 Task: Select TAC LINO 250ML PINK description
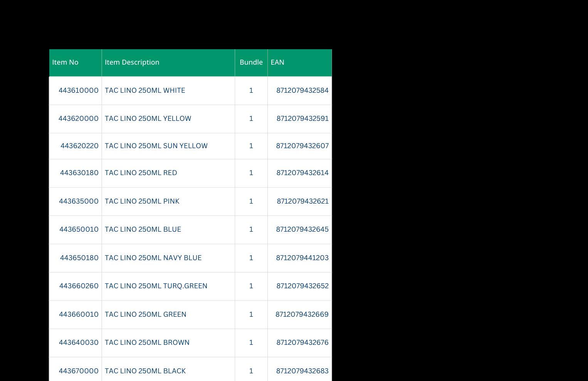point(142,201)
